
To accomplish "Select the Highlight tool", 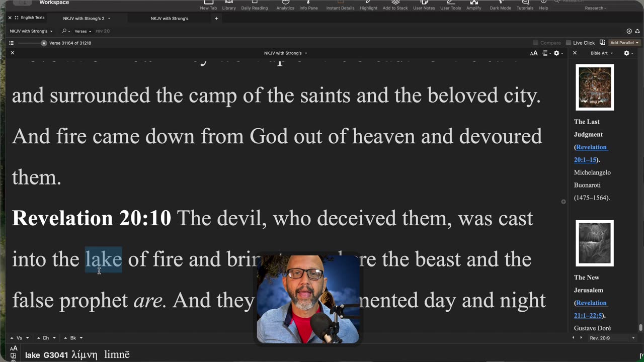I will (x=368, y=5).
